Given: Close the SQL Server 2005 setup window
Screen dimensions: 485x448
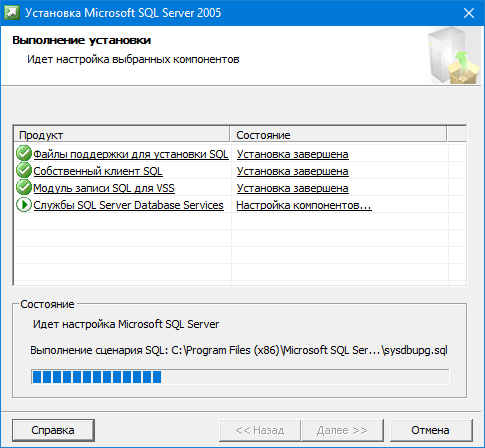Looking at the screenshot, I should point(469,13).
